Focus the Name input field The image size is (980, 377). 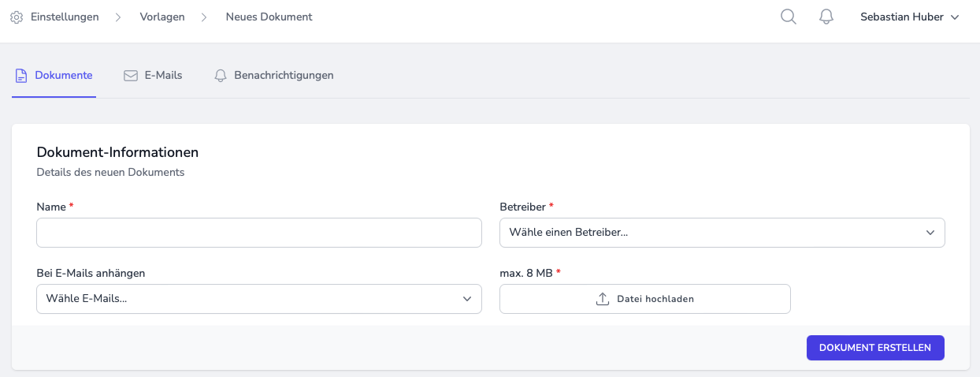pos(258,233)
